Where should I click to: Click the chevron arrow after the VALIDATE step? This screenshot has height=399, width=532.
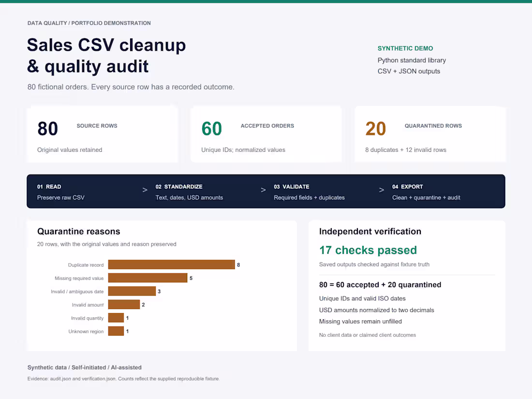[x=382, y=190]
